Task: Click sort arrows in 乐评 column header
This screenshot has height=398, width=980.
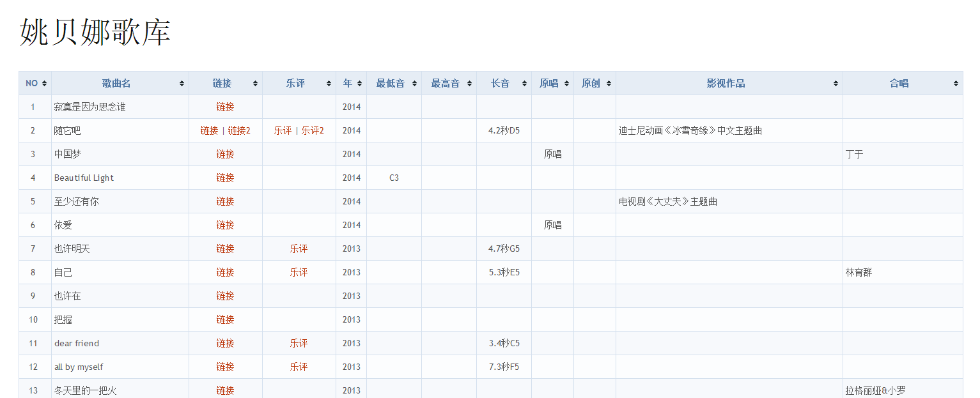Action: [x=329, y=84]
